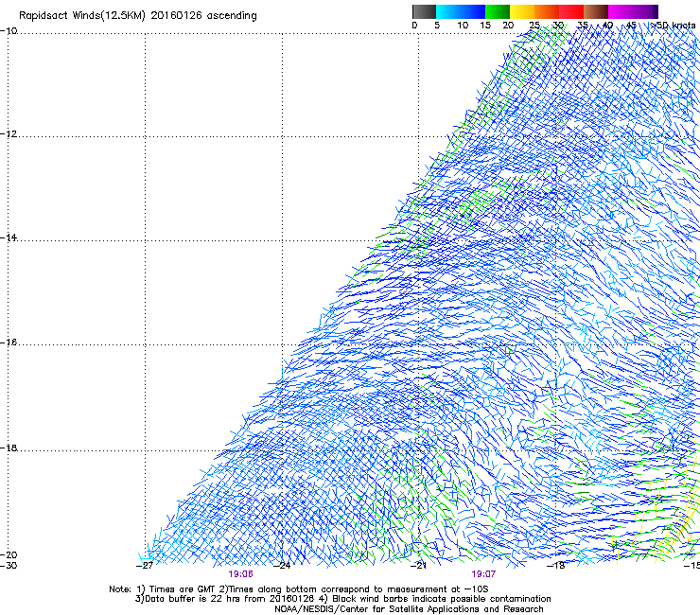Click the legend tick label '10' under color bar
The width and height of the screenshot is (700, 615).
[x=463, y=26]
